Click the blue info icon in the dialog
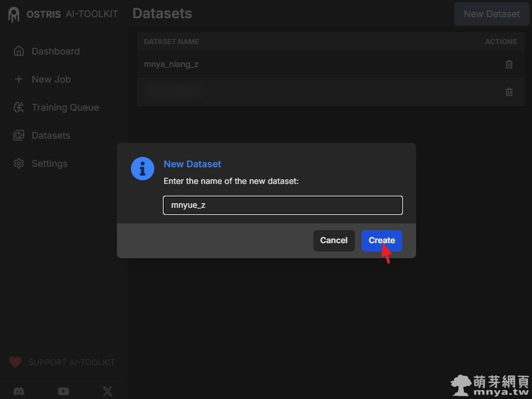 (x=142, y=169)
